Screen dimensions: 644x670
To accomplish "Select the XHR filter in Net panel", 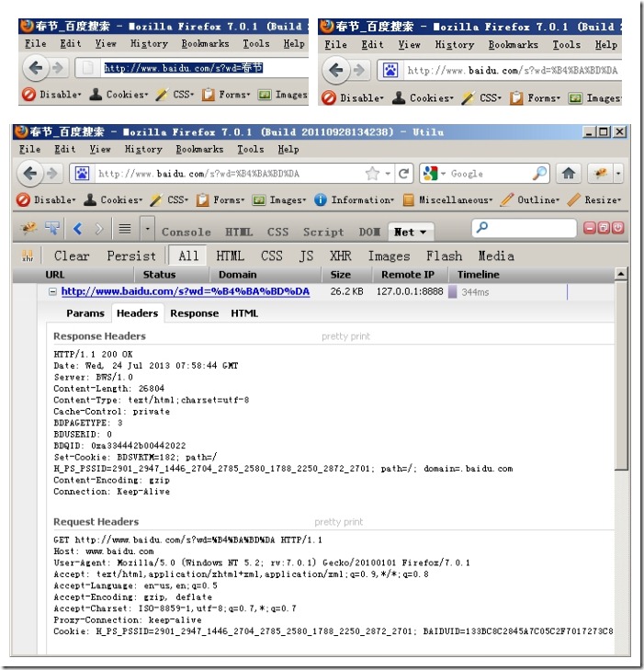I will pyautogui.click(x=340, y=256).
